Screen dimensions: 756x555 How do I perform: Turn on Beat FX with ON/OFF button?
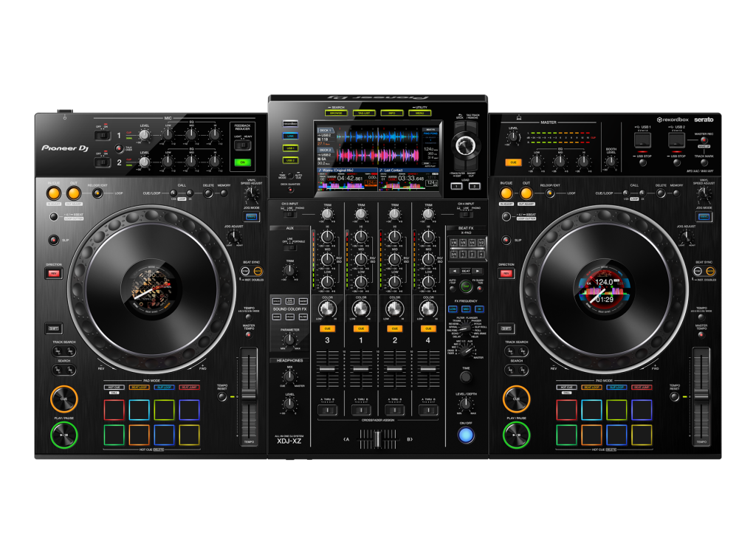[466, 435]
